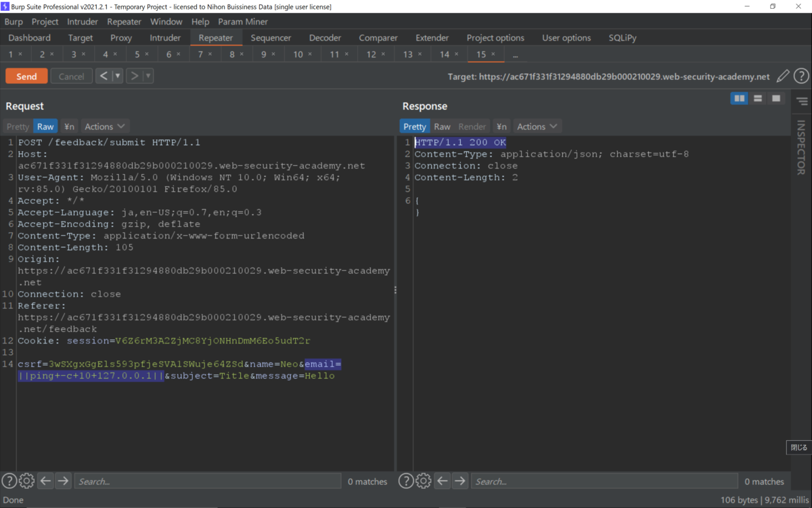Viewport: 812px width, 508px height.
Task: Open the User options tab
Action: coord(566,38)
